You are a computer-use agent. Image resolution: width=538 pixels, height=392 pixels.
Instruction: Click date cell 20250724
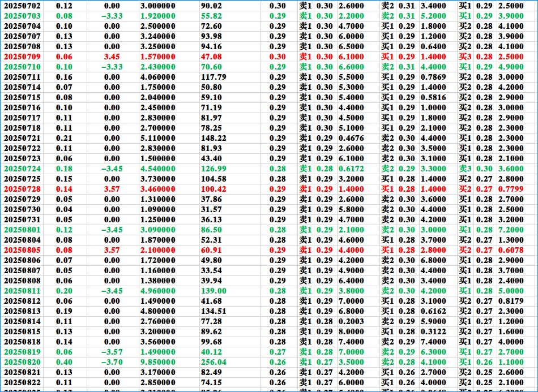[x=22, y=169]
